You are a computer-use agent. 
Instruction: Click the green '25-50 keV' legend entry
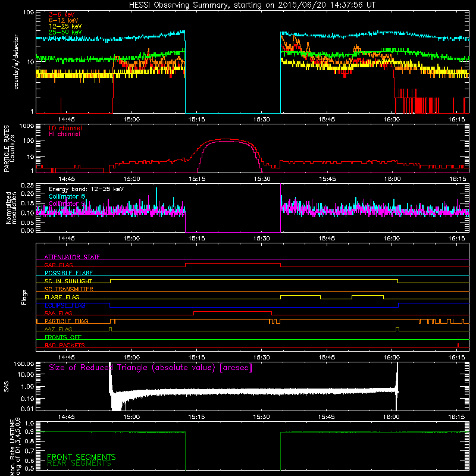[65, 32]
